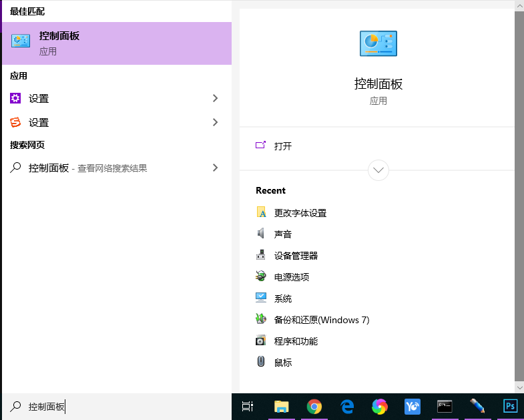Click the purple gear Settings app icon
Viewport: 524px width, 420px height.
(16, 98)
